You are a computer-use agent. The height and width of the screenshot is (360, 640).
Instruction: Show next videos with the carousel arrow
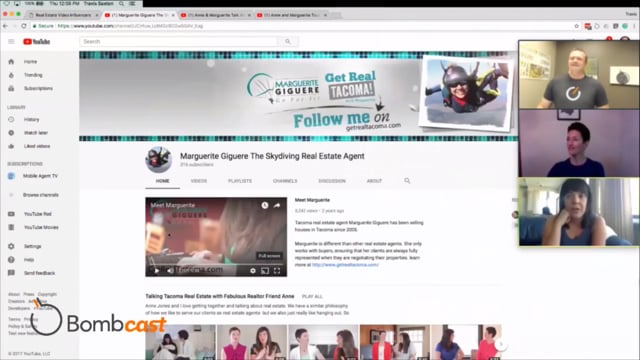(x=501, y=344)
